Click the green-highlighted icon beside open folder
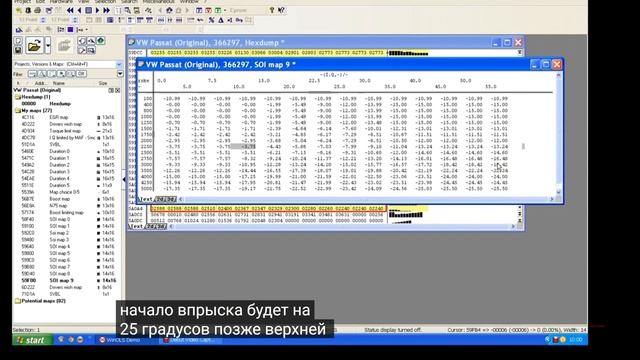 (100, 41)
